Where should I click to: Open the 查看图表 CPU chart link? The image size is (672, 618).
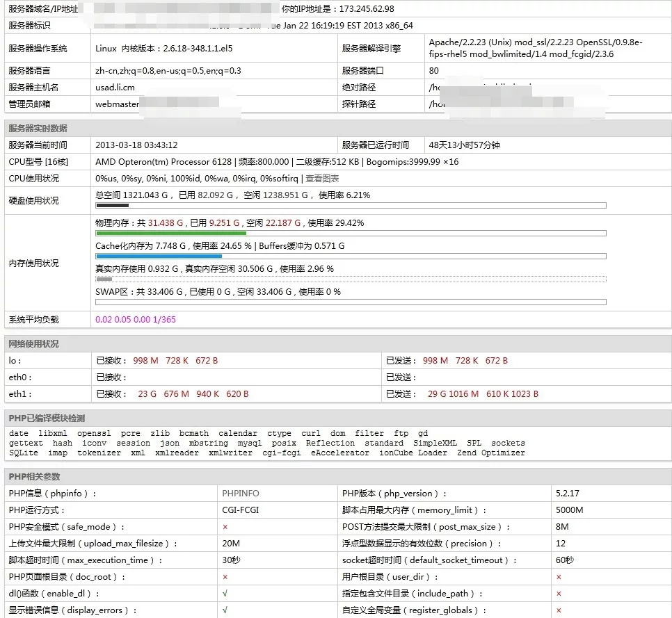pos(322,179)
